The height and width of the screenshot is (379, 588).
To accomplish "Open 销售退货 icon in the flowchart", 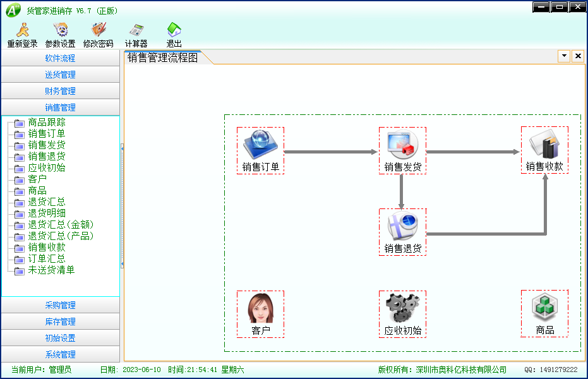I will 403,226.
